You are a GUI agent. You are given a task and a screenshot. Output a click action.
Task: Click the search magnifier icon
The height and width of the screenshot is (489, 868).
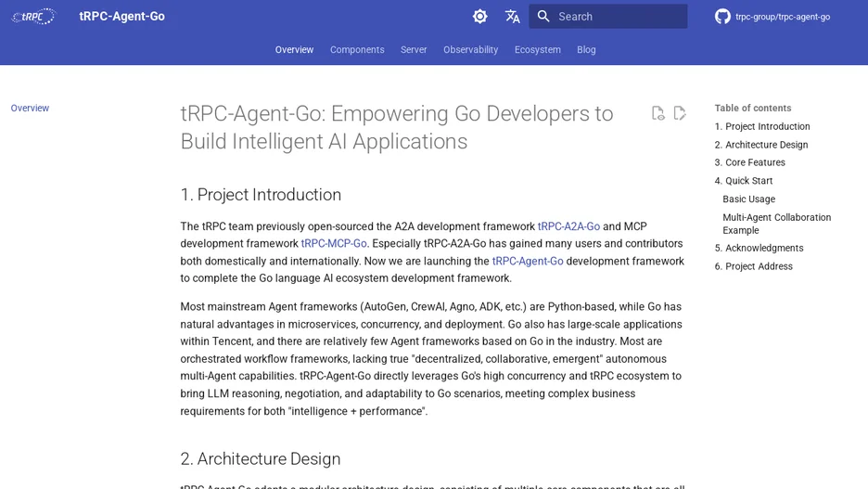tap(543, 17)
